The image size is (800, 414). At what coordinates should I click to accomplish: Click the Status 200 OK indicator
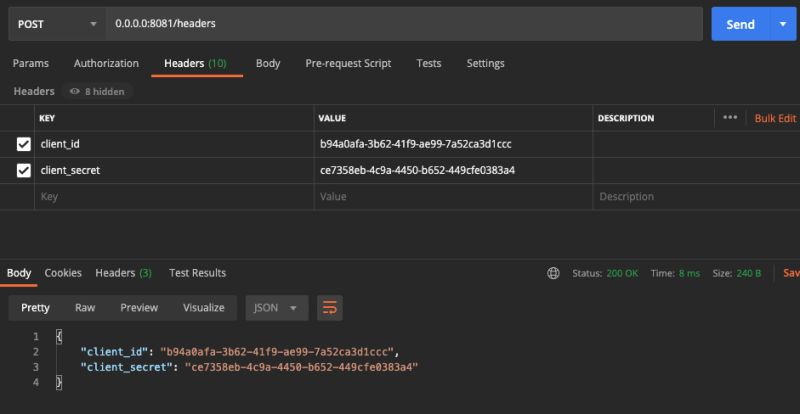pos(605,274)
